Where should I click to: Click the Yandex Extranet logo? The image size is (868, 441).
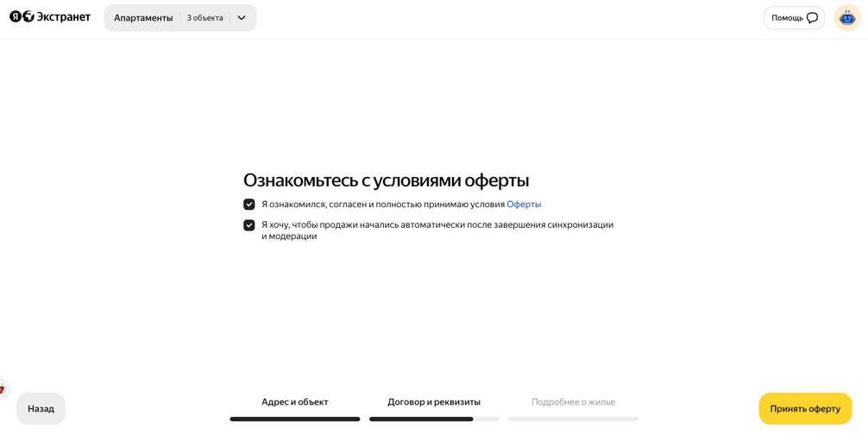(x=50, y=17)
